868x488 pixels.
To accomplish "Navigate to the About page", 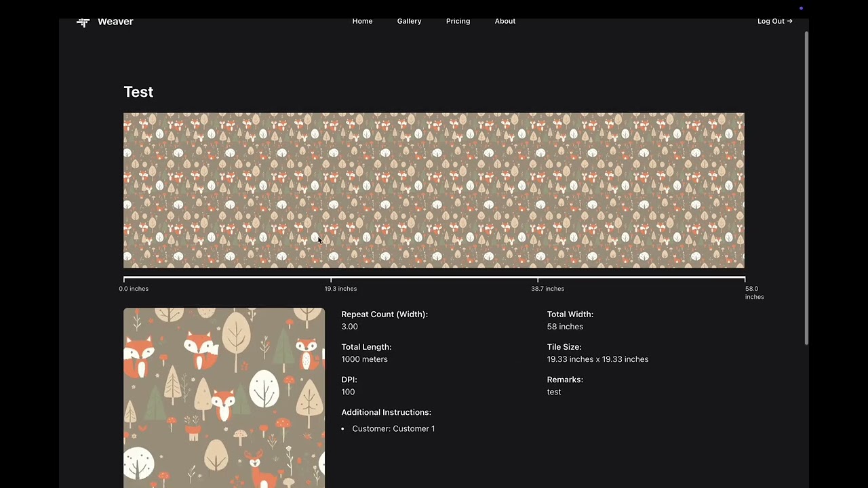I will point(505,21).
